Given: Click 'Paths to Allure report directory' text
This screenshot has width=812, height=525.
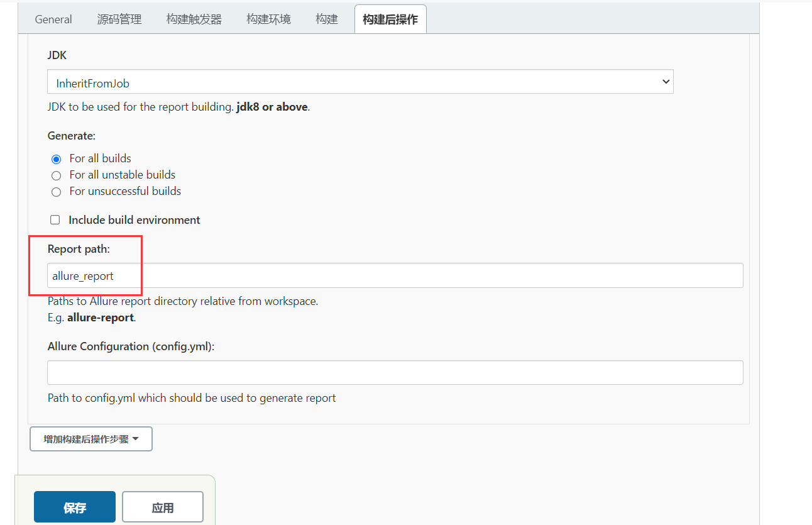Looking at the screenshot, I should [183, 301].
